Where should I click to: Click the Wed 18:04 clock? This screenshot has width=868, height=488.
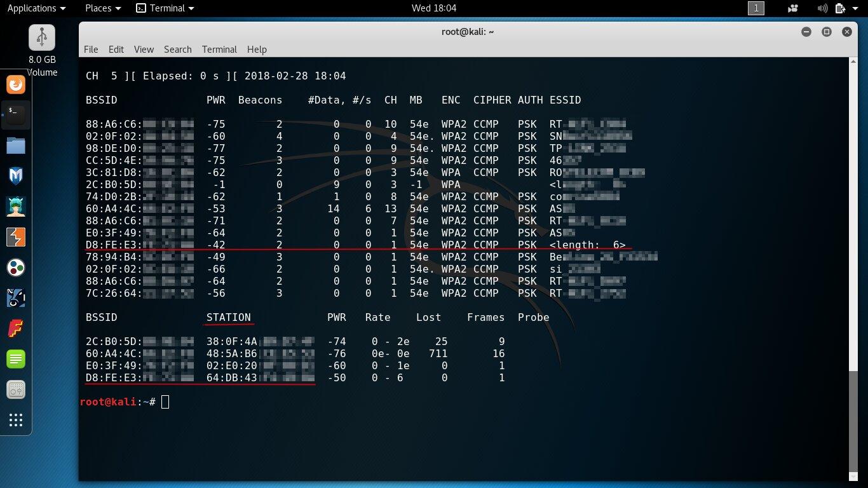coord(434,8)
